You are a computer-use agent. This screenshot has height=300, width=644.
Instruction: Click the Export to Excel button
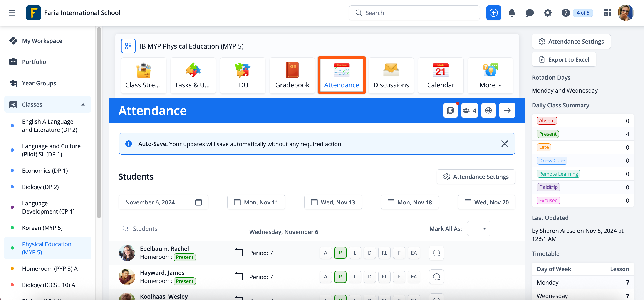click(564, 60)
